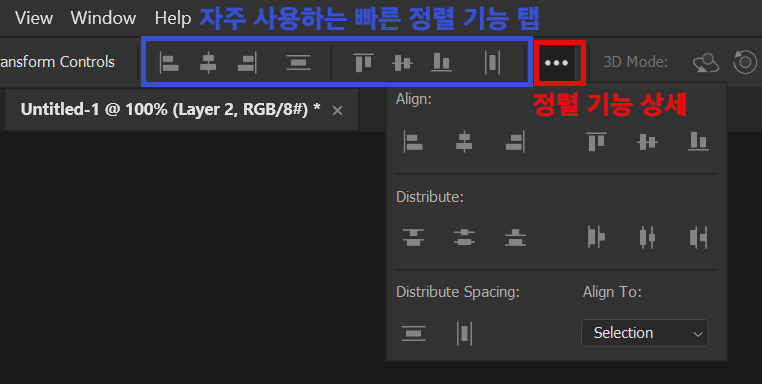The width and height of the screenshot is (762, 384).
Task: Click Align Bottom Edges in the options bar
Action: click(x=441, y=63)
